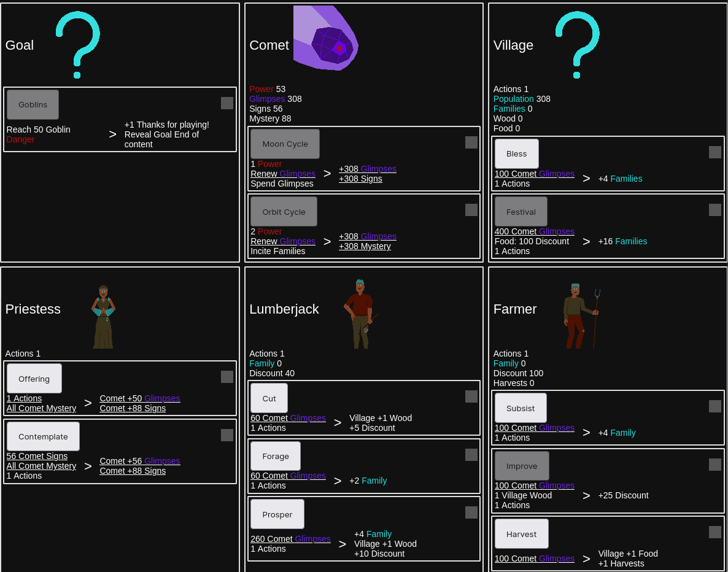Viewport: 728px width, 572px height.
Task: Click the Harvest button
Action: click(x=522, y=534)
